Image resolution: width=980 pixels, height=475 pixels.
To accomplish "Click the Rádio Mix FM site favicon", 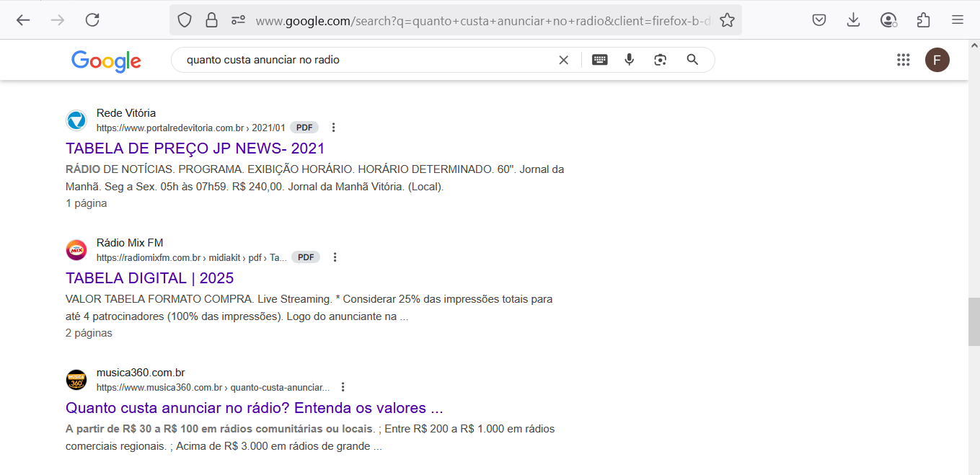I will (76, 250).
